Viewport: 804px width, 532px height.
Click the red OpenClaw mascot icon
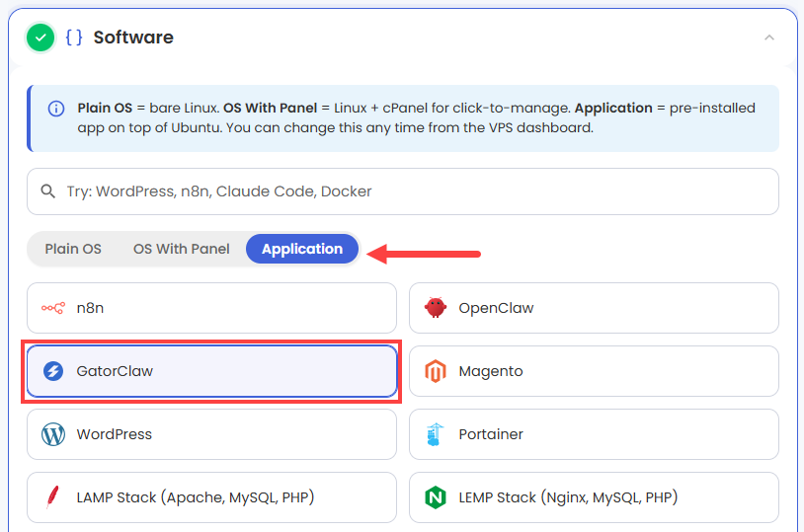[x=436, y=308]
